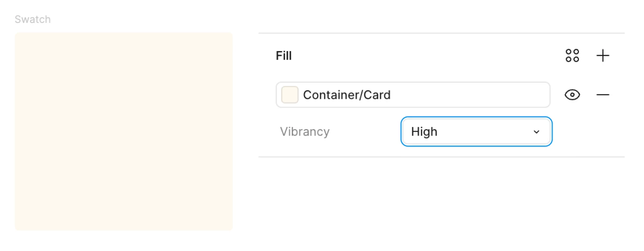Viewport: 644px width, 251px height.
Task: Click the small Container/Card color chip
Action: pyautogui.click(x=290, y=95)
